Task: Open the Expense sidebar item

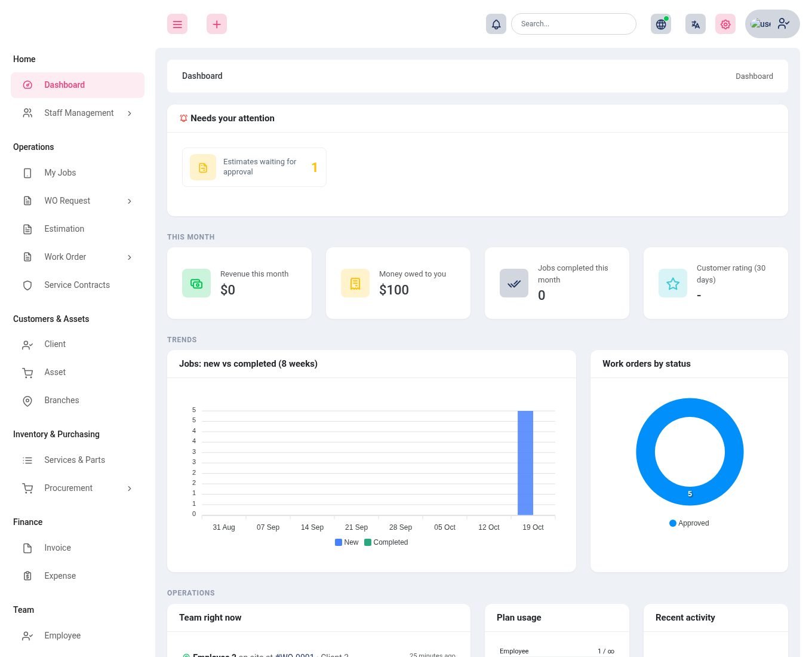Action: click(x=78, y=576)
